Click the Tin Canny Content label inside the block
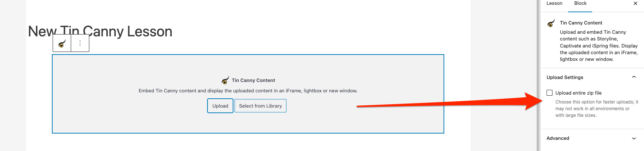The image size is (644, 151). pyautogui.click(x=253, y=80)
